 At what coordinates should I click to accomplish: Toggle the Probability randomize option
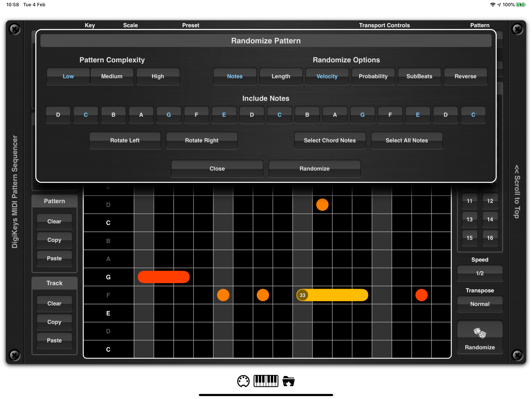click(x=373, y=76)
